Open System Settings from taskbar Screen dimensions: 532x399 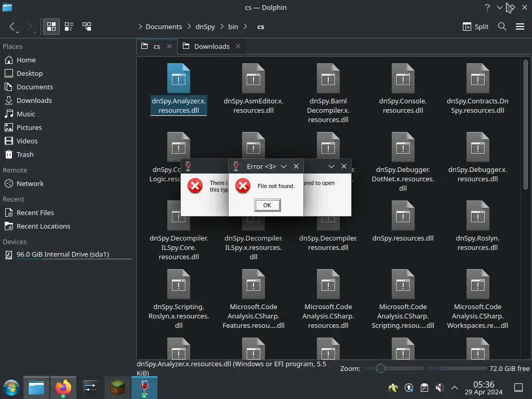point(90,388)
